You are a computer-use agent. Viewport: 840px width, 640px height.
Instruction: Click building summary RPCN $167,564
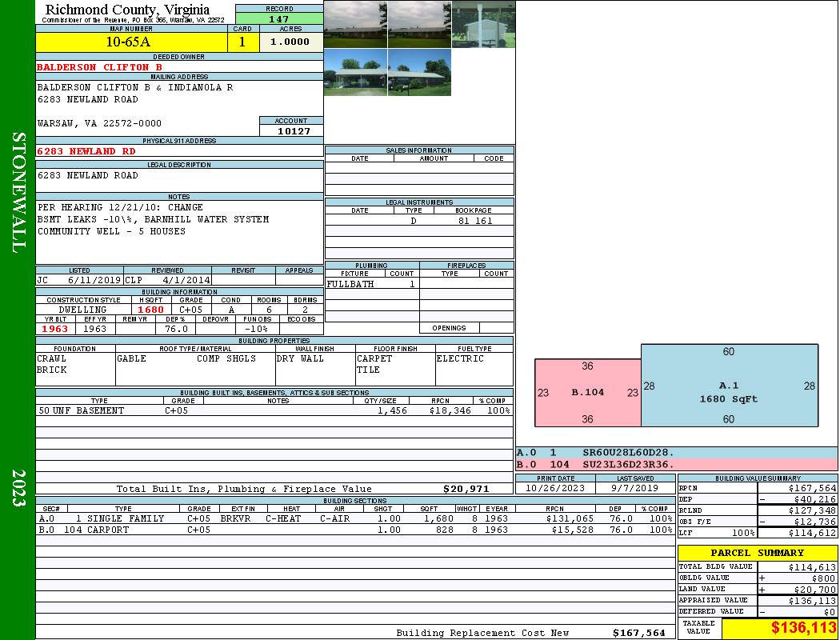tap(812, 488)
